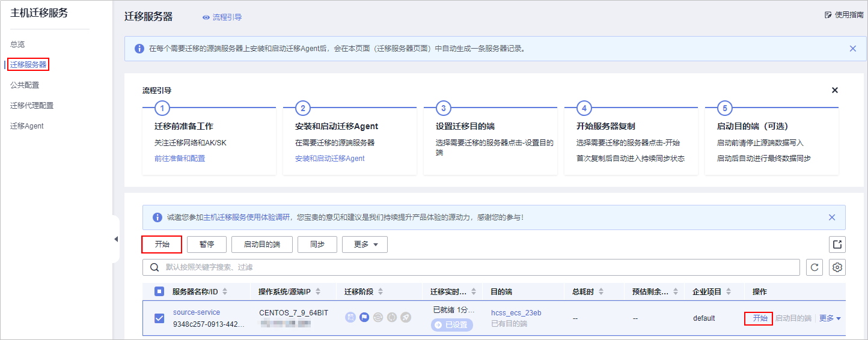Uncheck the source-service row checkbox
Image resolution: width=868 pixels, height=340 pixels.
[x=159, y=318]
